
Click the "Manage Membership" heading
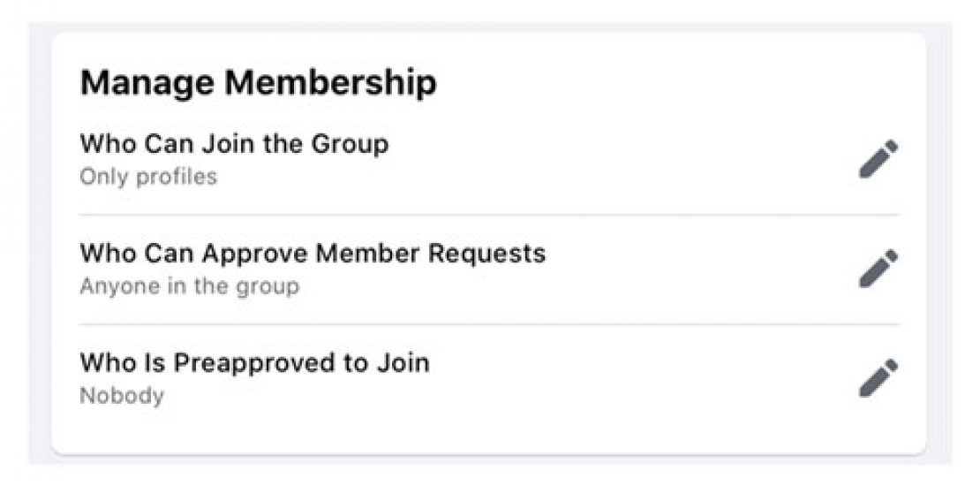[258, 83]
